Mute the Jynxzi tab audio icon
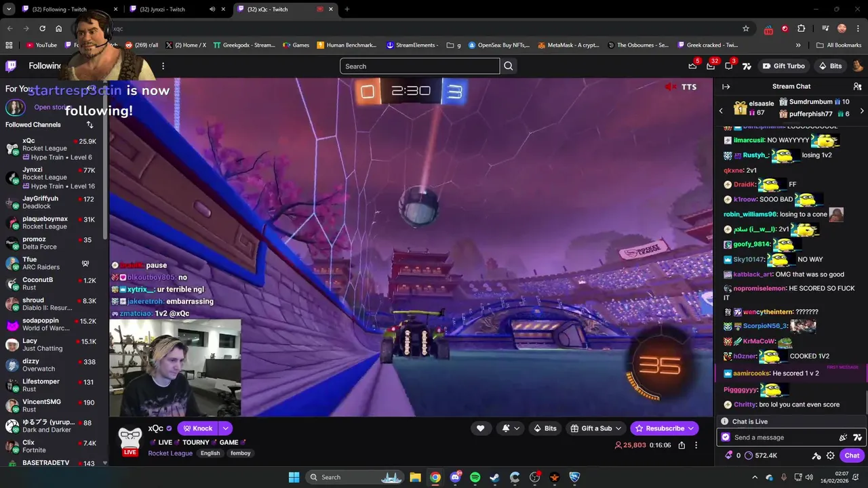Screen dimensions: 868x488 tap(212, 9)
